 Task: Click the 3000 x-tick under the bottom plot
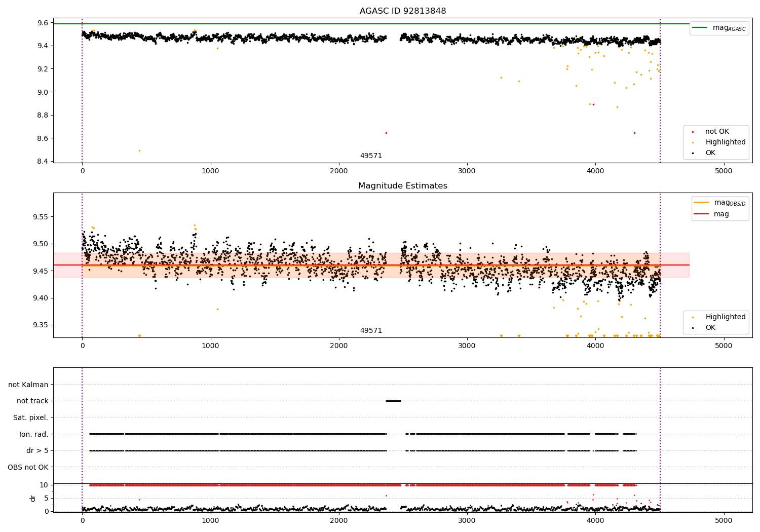click(x=467, y=520)
